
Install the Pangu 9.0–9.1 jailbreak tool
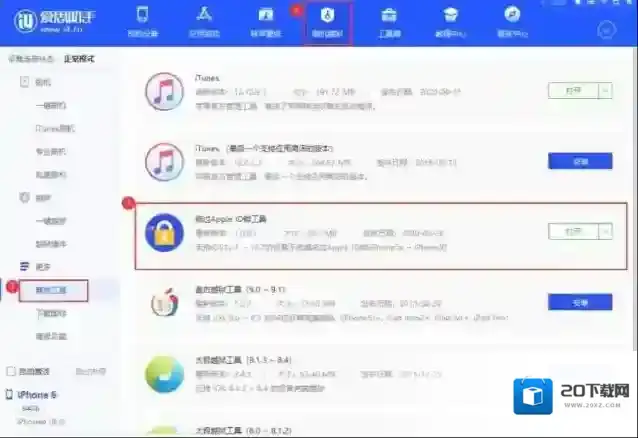click(x=580, y=302)
